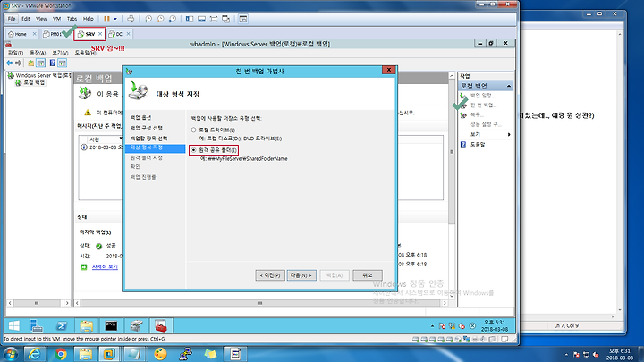Viewport: 644px width, 362px height.
Task: Click the 취소 button in the wizard
Action: [x=368, y=275]
